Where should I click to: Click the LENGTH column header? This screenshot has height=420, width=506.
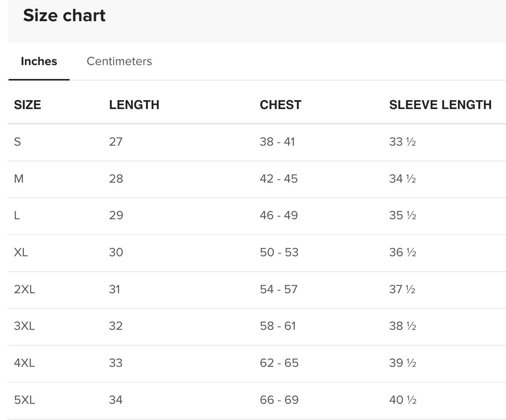[x=134, y=105]
